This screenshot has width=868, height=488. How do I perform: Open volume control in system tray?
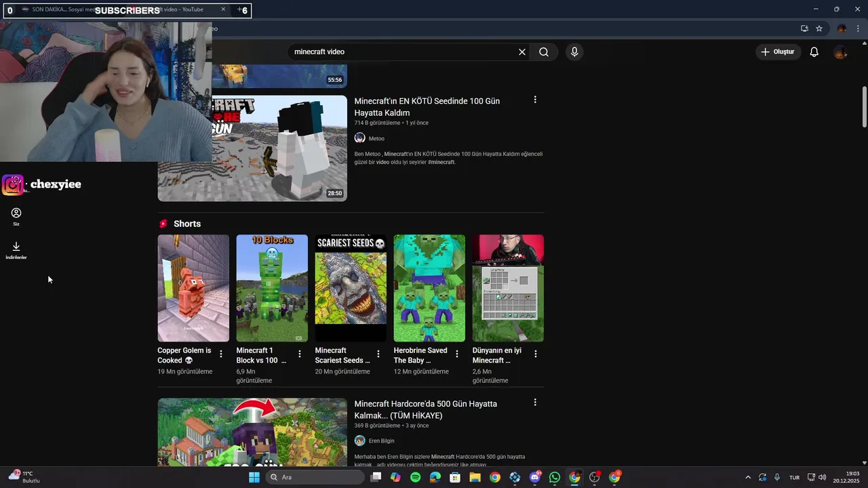tap(823, 477)
